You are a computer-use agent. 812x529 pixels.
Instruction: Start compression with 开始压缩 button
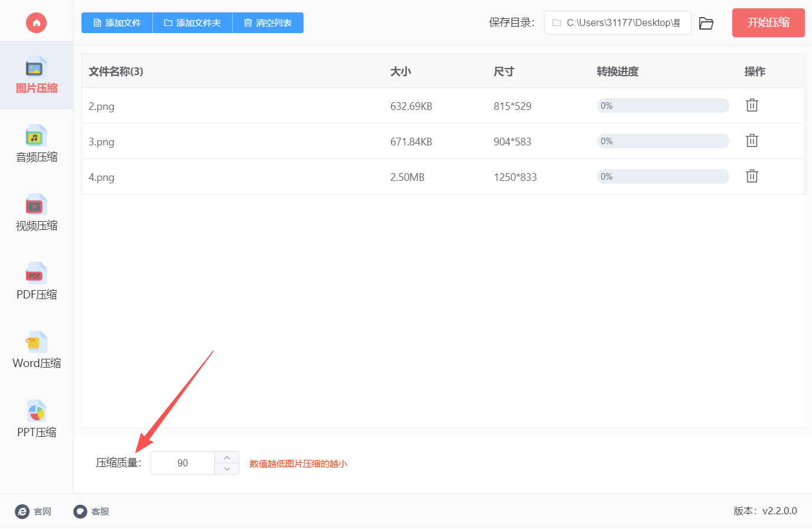[768, 23]
